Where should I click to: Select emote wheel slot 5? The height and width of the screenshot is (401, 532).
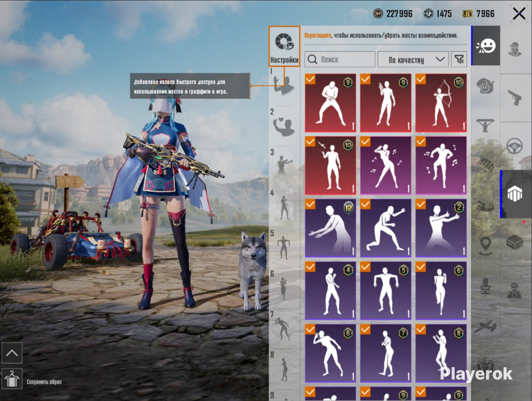point(284,247)
